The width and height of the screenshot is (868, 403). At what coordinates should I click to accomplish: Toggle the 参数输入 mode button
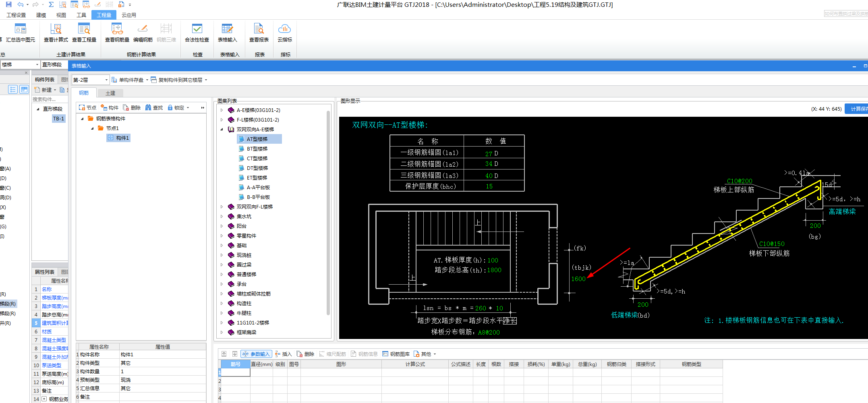(256, 354)
